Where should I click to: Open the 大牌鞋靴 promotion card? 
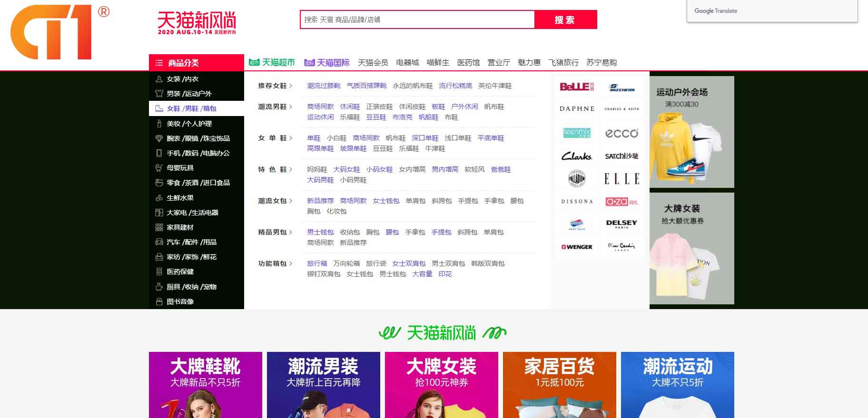(206, 385)
